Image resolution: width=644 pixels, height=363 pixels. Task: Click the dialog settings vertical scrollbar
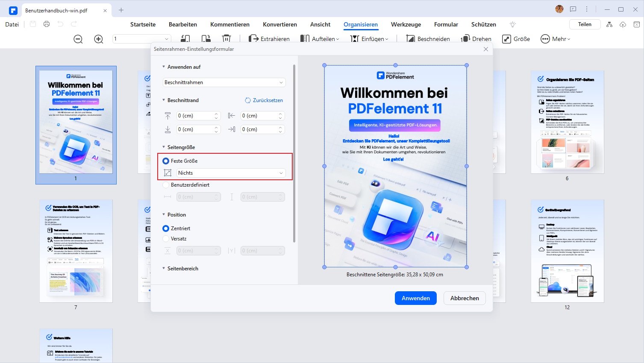(x=294, y=154)
